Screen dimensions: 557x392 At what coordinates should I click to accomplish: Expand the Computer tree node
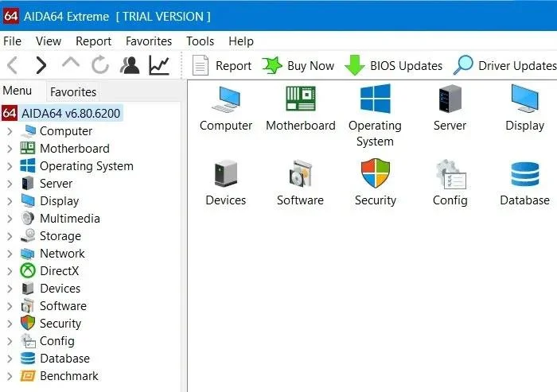click(10, 131)
